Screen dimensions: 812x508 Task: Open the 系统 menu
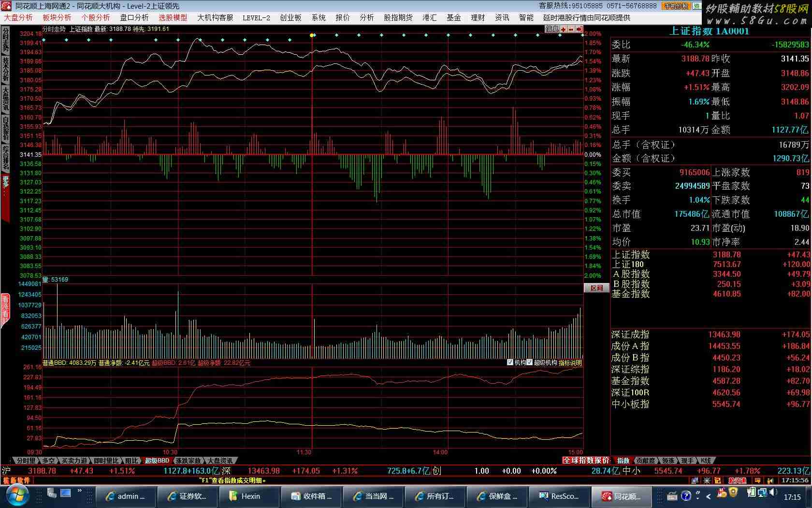point(319,17)
